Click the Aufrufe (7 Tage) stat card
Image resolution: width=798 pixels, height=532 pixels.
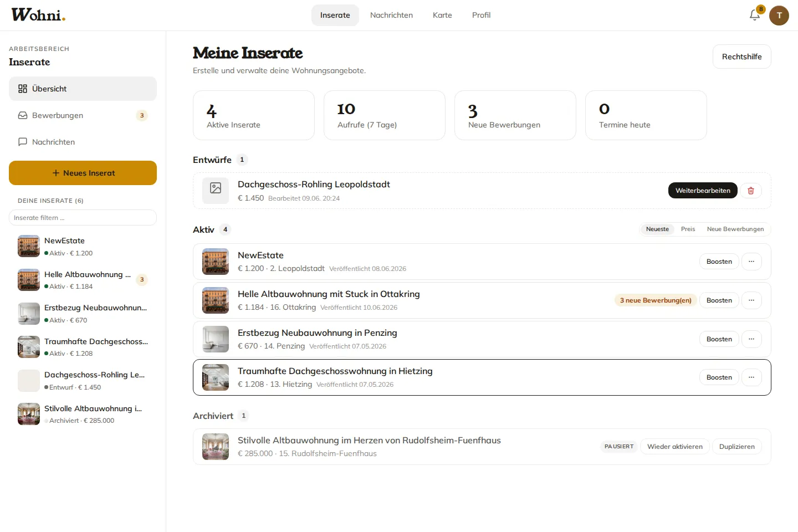[385, 115]
